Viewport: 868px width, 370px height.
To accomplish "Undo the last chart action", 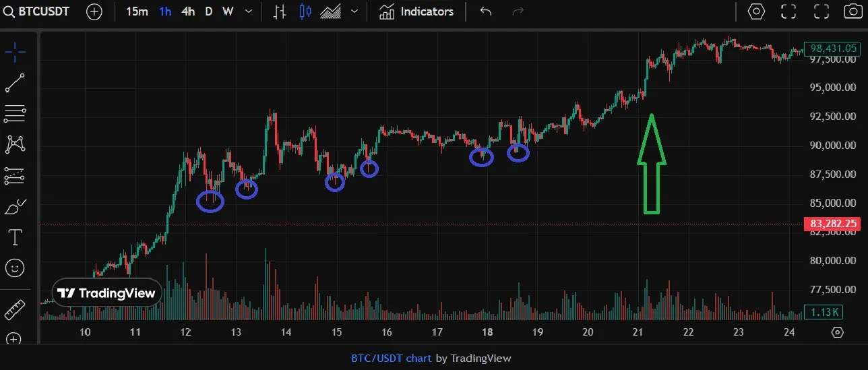I will coord(486,11).
